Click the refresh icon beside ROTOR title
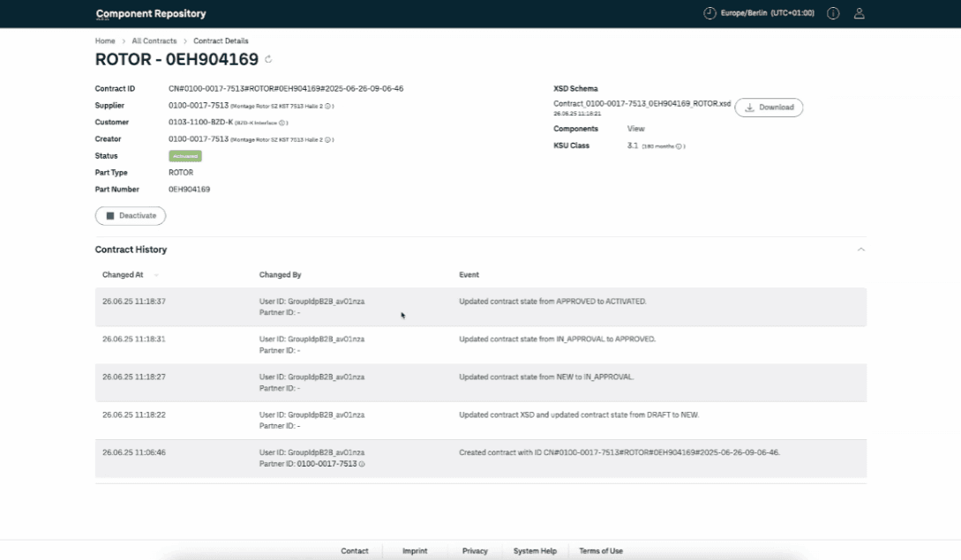 tap(268, 60)
